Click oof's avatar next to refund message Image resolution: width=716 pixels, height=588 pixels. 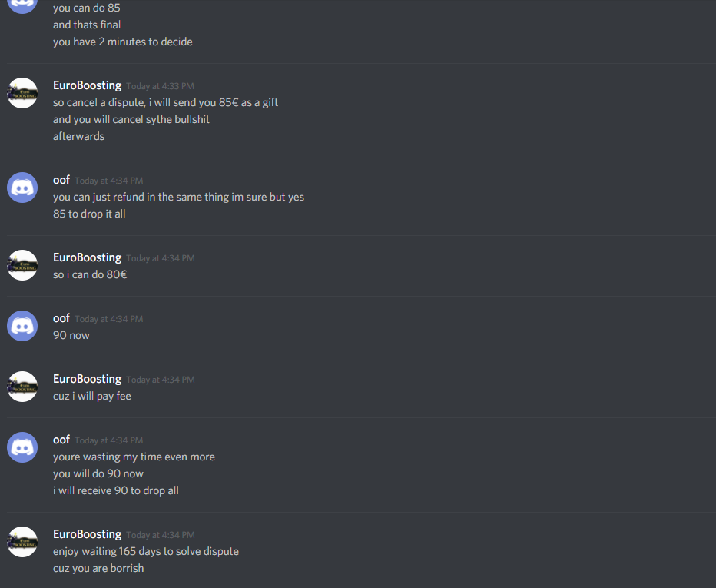pyautogui.click(x=22, y=188)
